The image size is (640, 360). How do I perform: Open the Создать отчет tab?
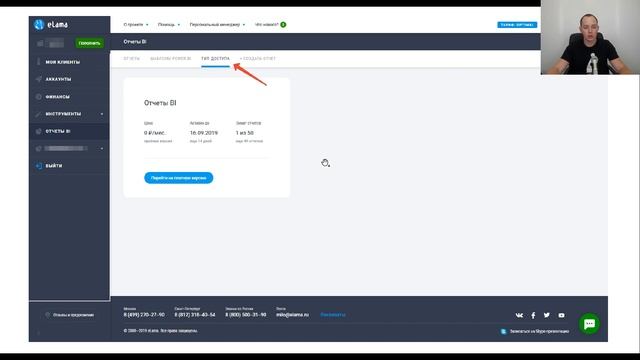point(258,58)
